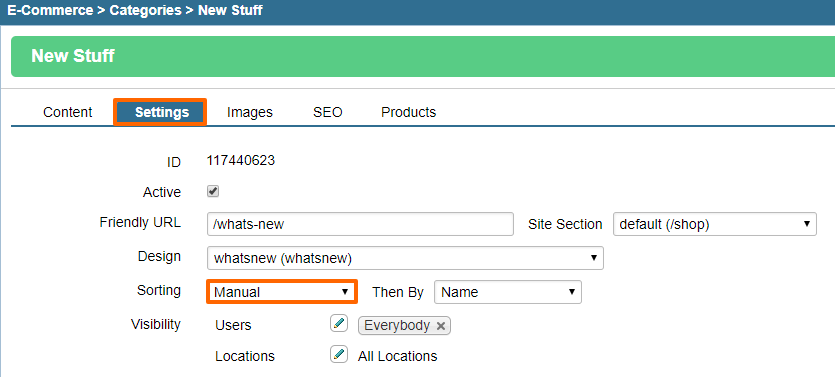Open the Sorting dropdown set to Manual
Viewport: 835px width, 377px height.
tap(281, 292)
